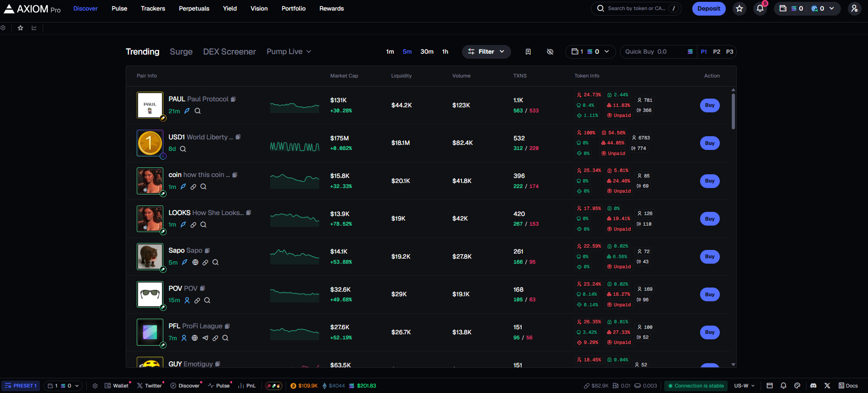Switch timeframe to 30m
This screenshot has width=868, height=393.
(x=427, y=52)
